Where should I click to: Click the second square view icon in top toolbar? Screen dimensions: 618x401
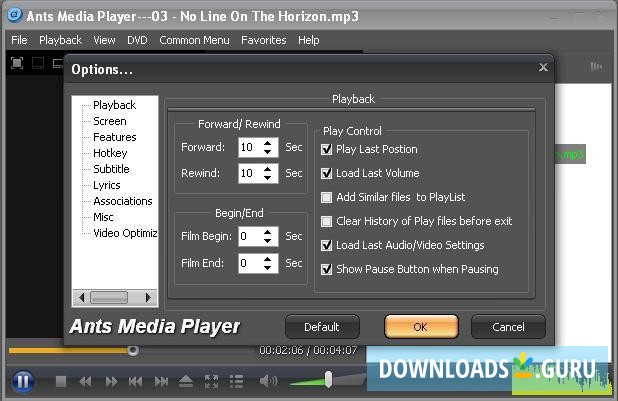tap(38, 63)
